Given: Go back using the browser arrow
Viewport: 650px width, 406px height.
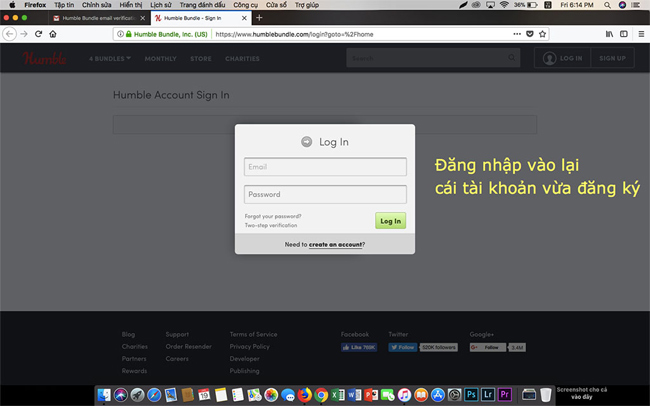Looking at the screenshot, I should click(9, 33).
